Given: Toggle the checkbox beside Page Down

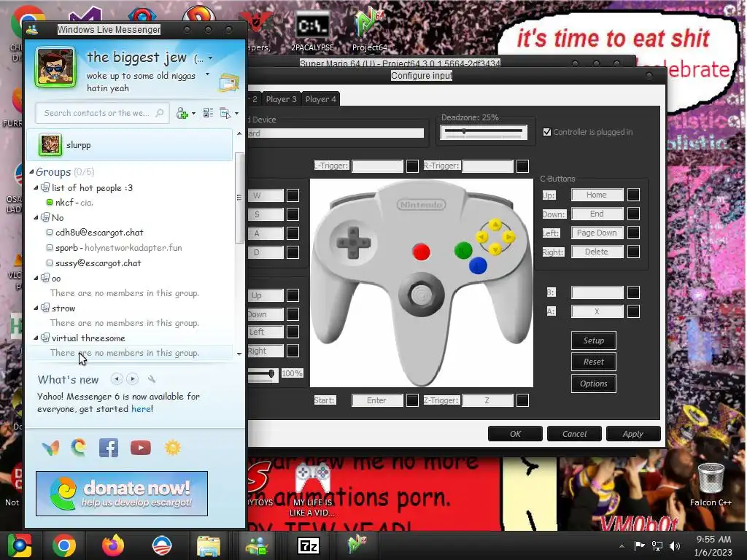Looking at the screenshot, I should coord(633,233).
